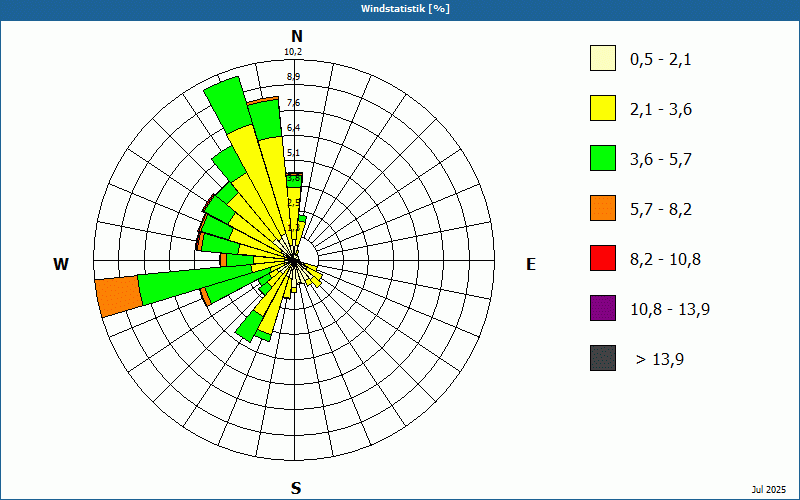The height and width of the screenshot is (500, 800).
Task: Click the S compass label
Action: 296,488
